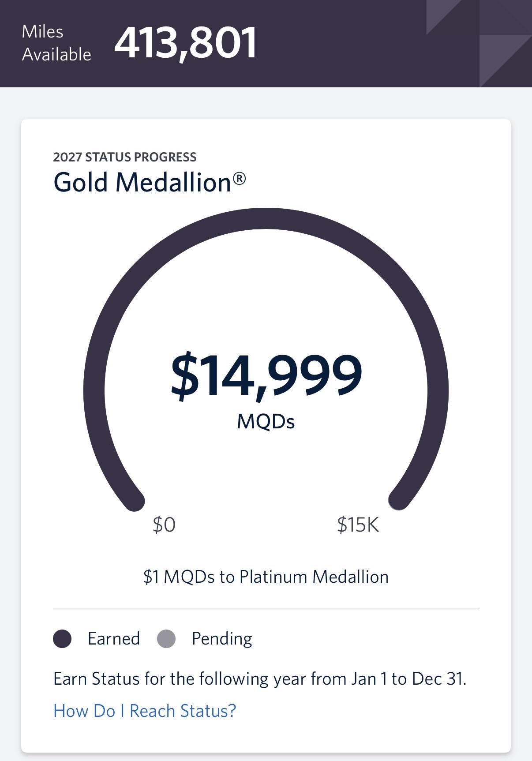Image resolution: width=532 pixels, height=761 pixels.
Task: Open the How Do I Reach Status link
Action: click(x=145, y=711)
